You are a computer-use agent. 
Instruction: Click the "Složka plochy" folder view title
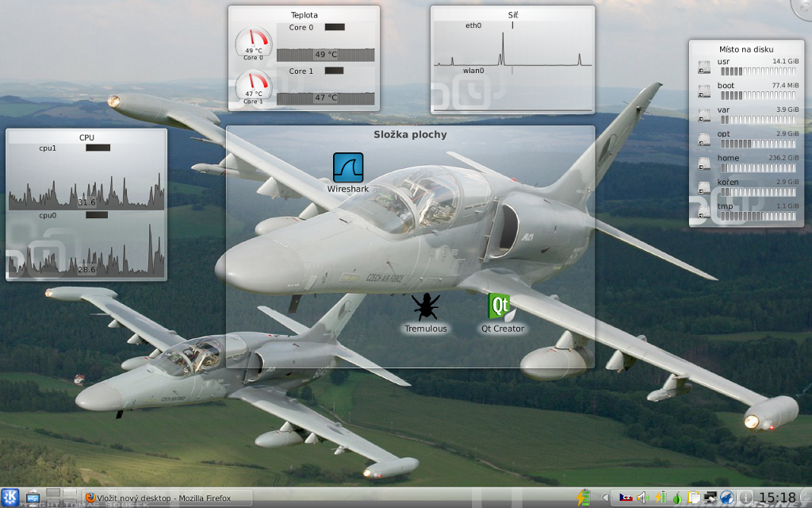tap(410, 135)
